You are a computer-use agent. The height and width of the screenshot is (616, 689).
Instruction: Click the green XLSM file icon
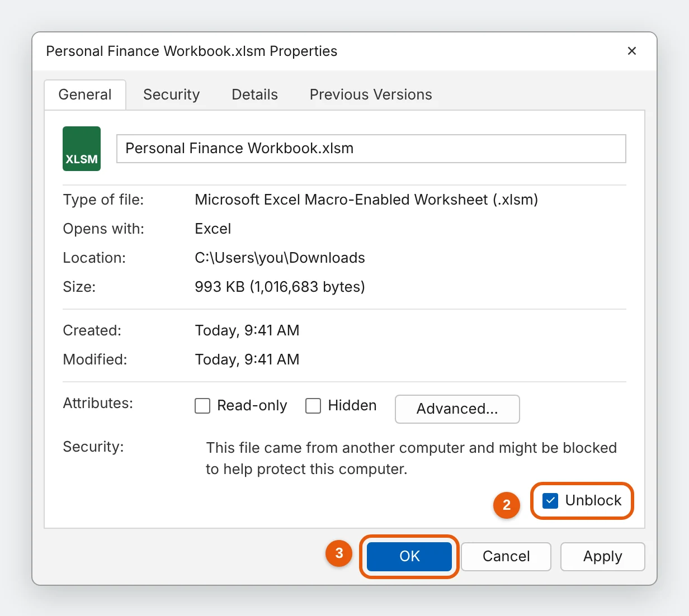click(x=82, y=149)
